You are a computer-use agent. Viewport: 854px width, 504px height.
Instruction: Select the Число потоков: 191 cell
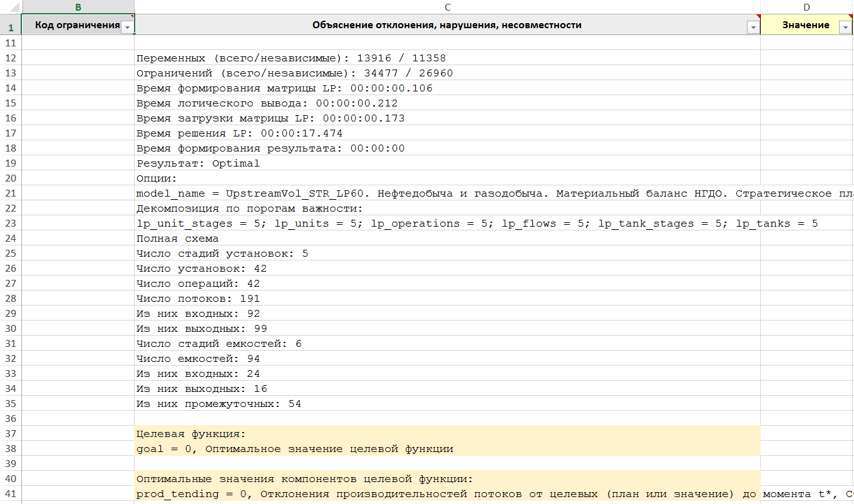pos(198,299)
